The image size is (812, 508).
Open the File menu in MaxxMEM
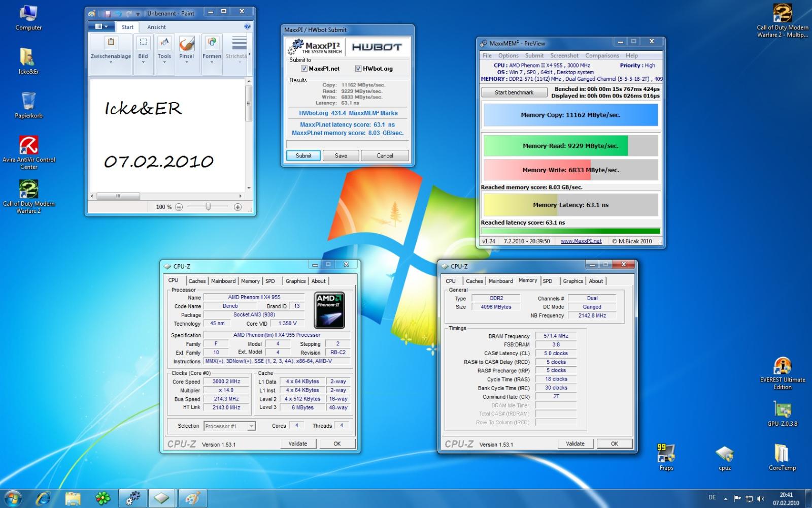tap(487, 55)
